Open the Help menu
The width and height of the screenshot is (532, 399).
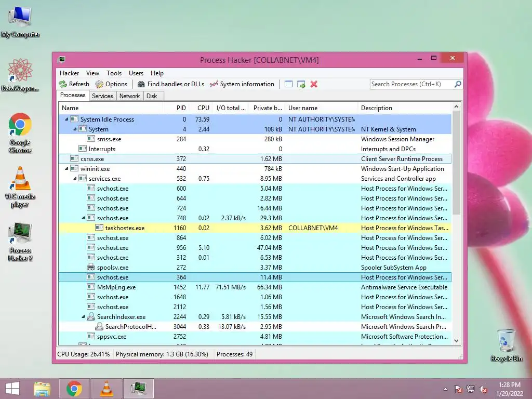(157, 73)
